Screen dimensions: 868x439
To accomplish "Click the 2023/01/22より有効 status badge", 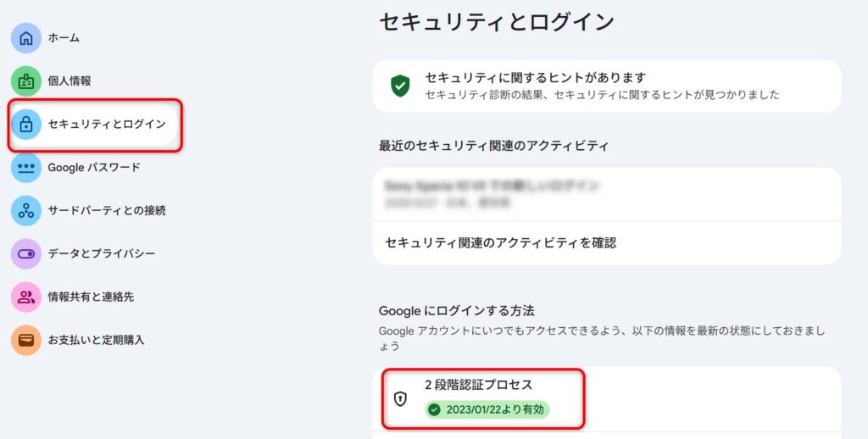I will point(487,409).
